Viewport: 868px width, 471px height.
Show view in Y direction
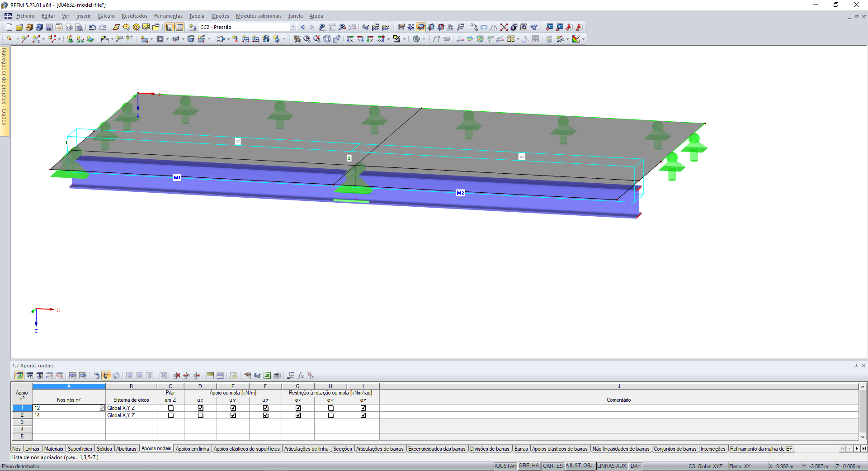[x=360, y=39]
